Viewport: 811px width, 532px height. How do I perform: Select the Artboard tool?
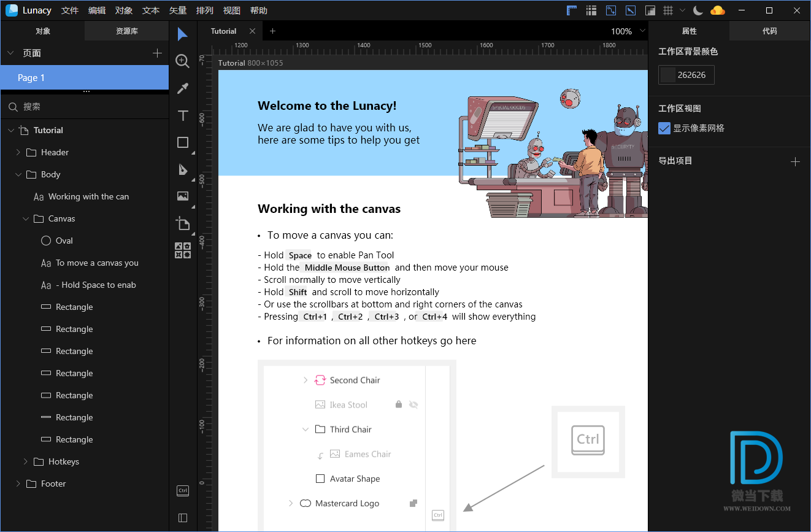click(x=182, y=223)
